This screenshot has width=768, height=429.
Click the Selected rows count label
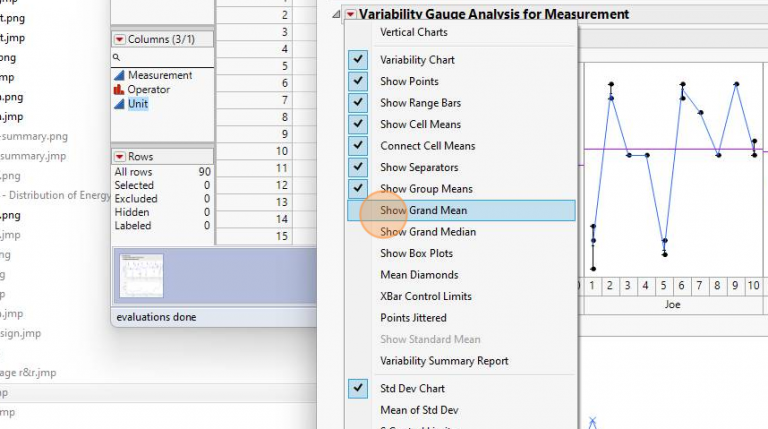(134, 185)
